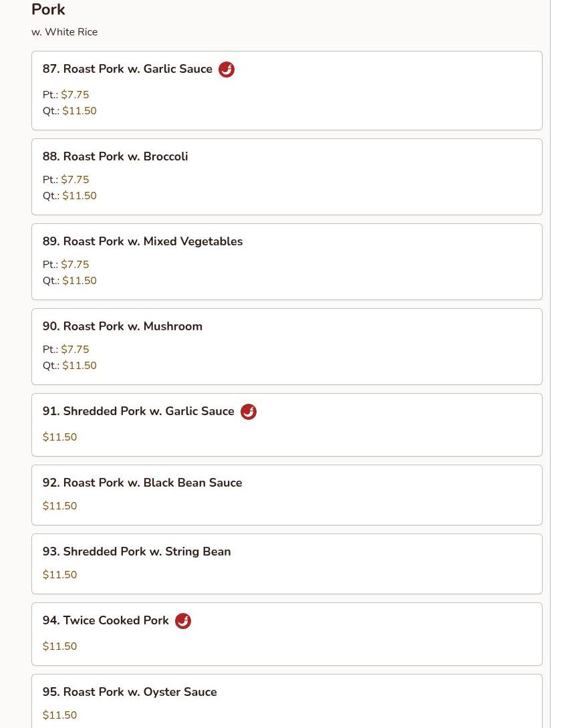Pick 93. Shredded Pork w. String Bean
Viewport: 564px width, 728px height.
click(137, 552)
